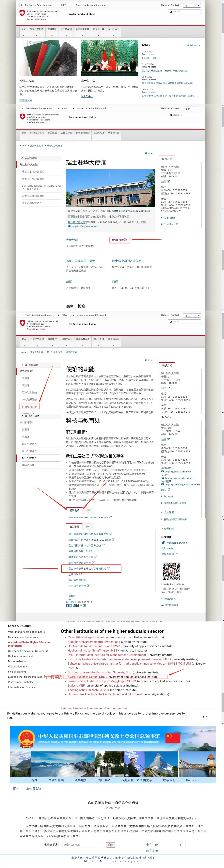
Task: Select Consulate General of Switzerland in Hong Kong
Action: tap(41, 187)
